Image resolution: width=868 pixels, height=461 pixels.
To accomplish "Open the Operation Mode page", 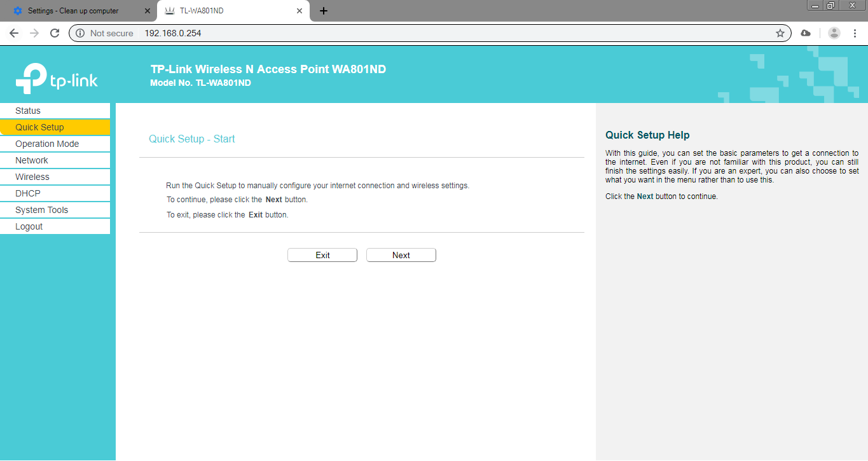I will pyautogui.click(x=55, y=144).
